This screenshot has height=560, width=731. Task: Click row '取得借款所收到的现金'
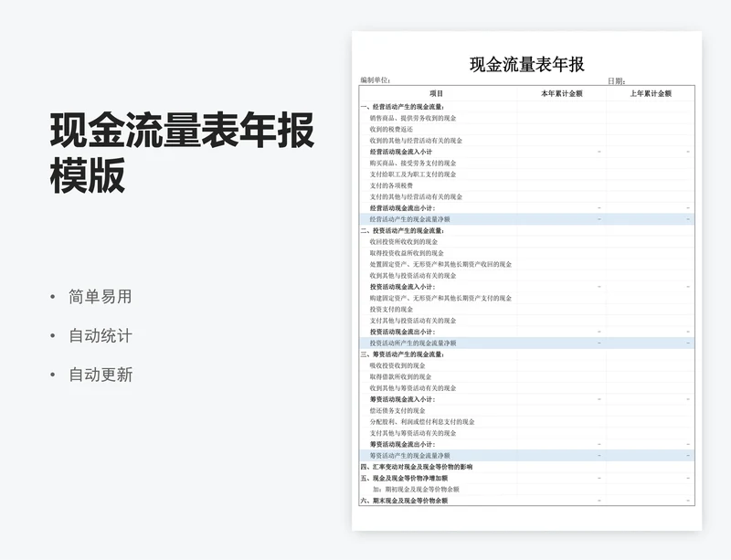pos(527,376)
